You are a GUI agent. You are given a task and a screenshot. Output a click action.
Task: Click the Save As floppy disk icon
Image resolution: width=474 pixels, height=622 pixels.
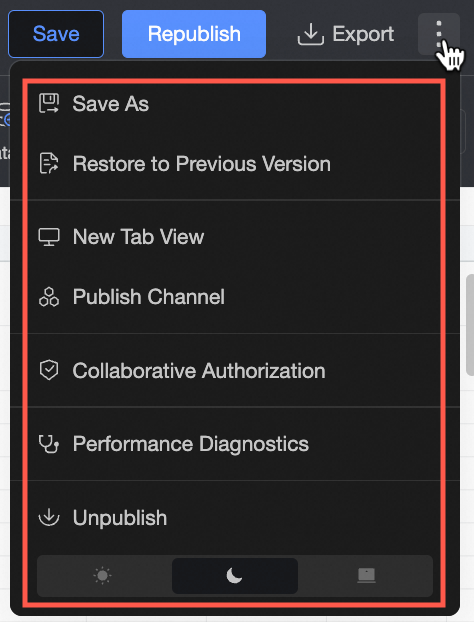(x=49, y=104)
